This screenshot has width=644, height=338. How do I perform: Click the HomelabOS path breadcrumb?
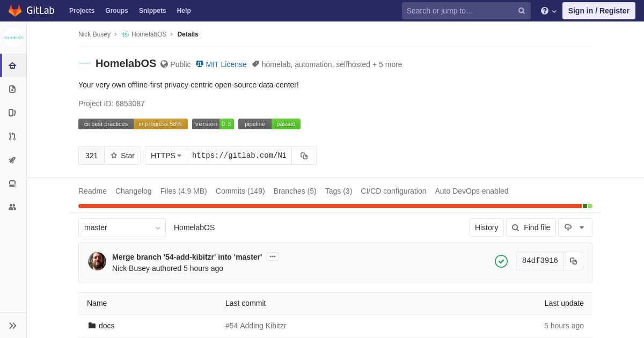tap(194, 227)
